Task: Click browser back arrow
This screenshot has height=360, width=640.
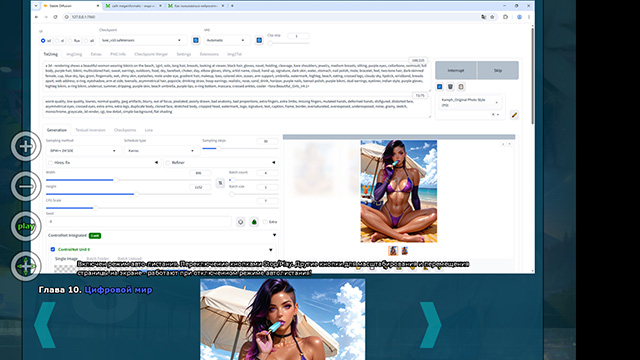Action: pyautogui.click(x=36, y=17)
